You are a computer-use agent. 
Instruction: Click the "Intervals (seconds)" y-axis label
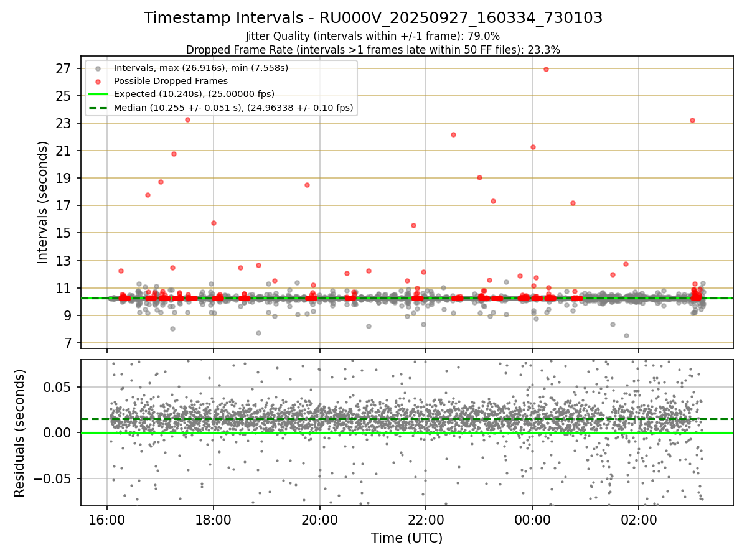pos(42,202)
